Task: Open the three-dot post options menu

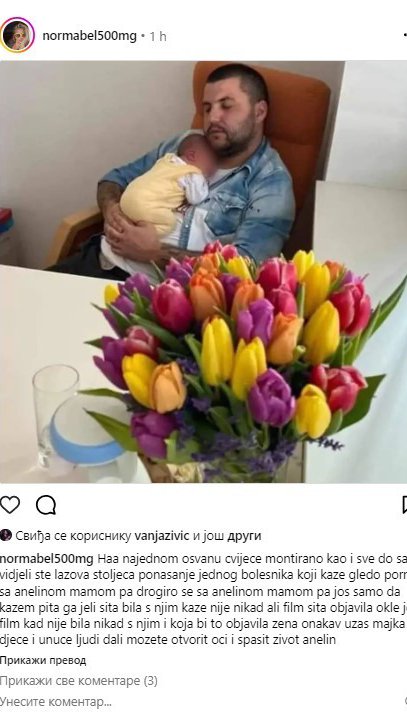Action: pyautogui.click(x=404, y=36)
